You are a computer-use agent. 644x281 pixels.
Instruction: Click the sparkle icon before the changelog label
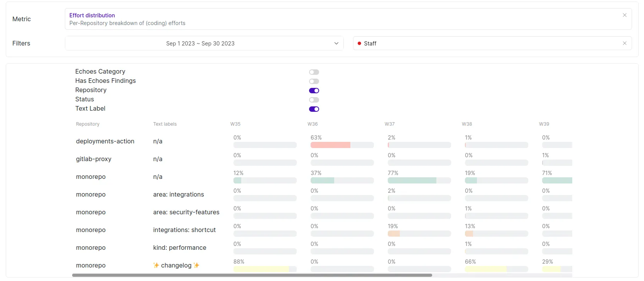pyautogui.click(x=156, y=265)
